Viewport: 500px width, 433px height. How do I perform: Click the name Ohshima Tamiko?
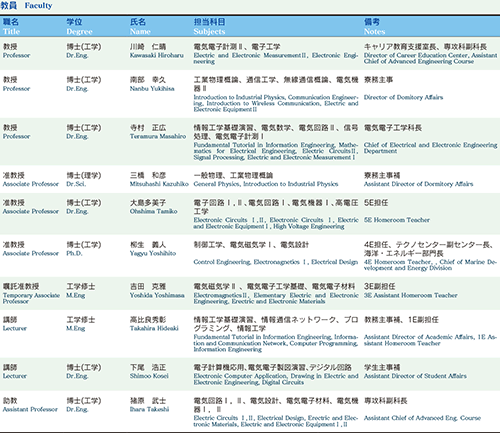click(x=153, y=211)
